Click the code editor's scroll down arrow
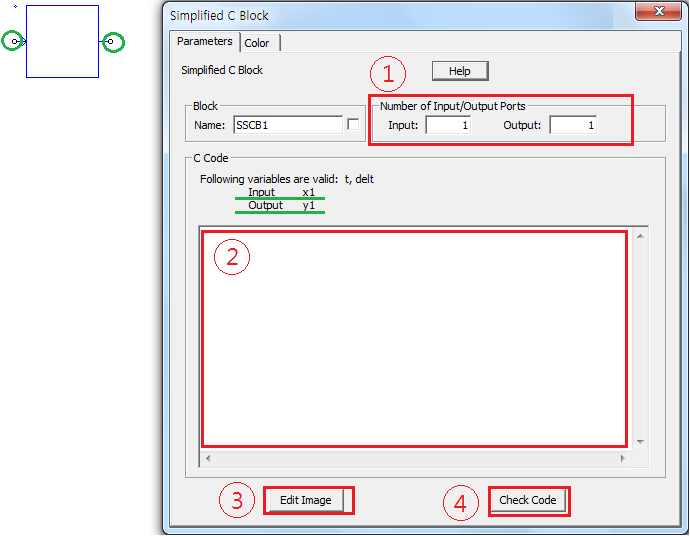The width and height of the screenshot is (690, 537). (x=640, y=442)
